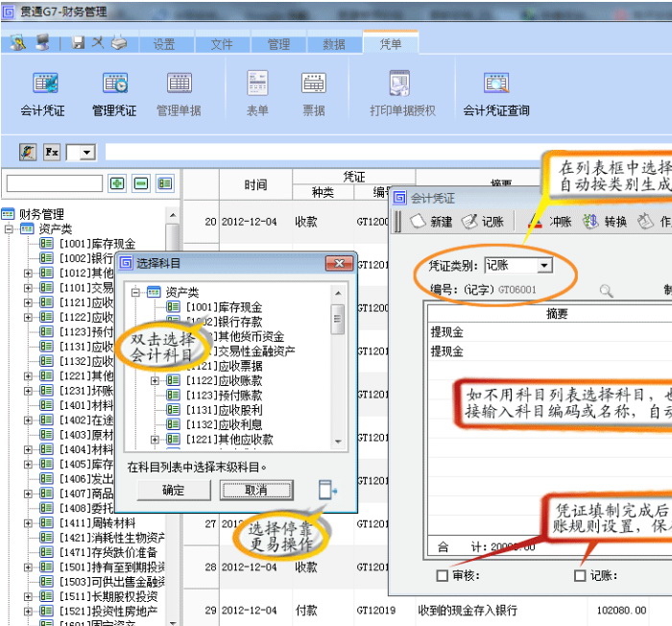Image resolution: width=672 pixels, height=626 pixels.
Task: Click 冲账 in the 会计凭证 window toolbar
Action: 550,222
